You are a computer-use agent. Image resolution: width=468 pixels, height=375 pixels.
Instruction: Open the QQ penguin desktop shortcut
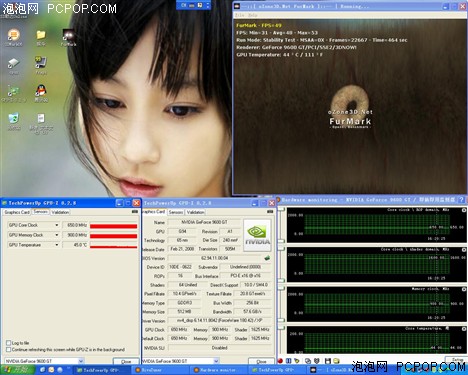(41, 93)
